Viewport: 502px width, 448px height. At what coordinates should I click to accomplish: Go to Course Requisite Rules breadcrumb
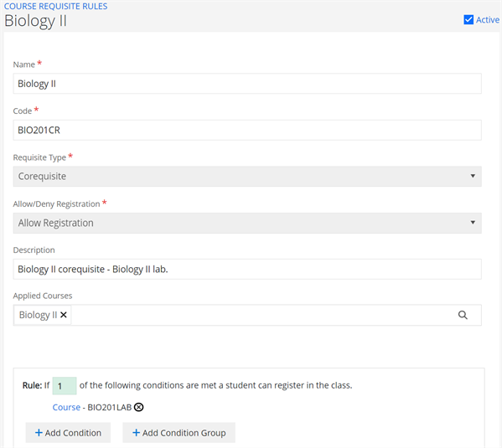[x=55, y=6]
